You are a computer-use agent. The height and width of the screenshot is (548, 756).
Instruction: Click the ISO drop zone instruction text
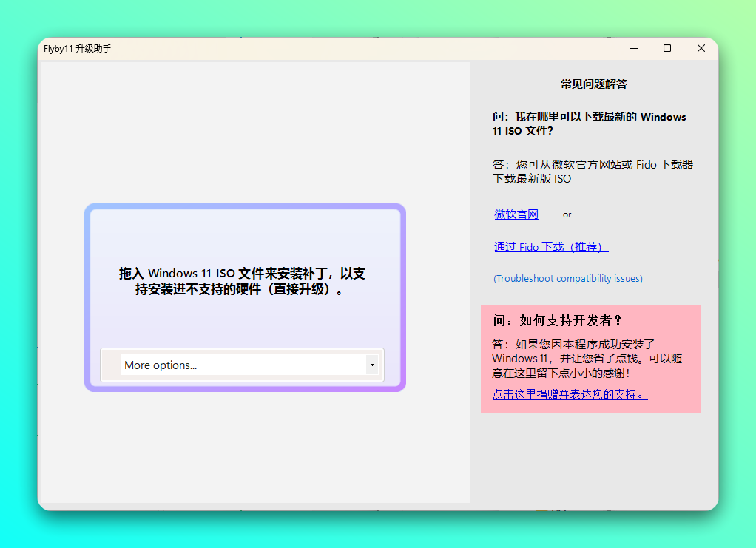pos(242,282)
